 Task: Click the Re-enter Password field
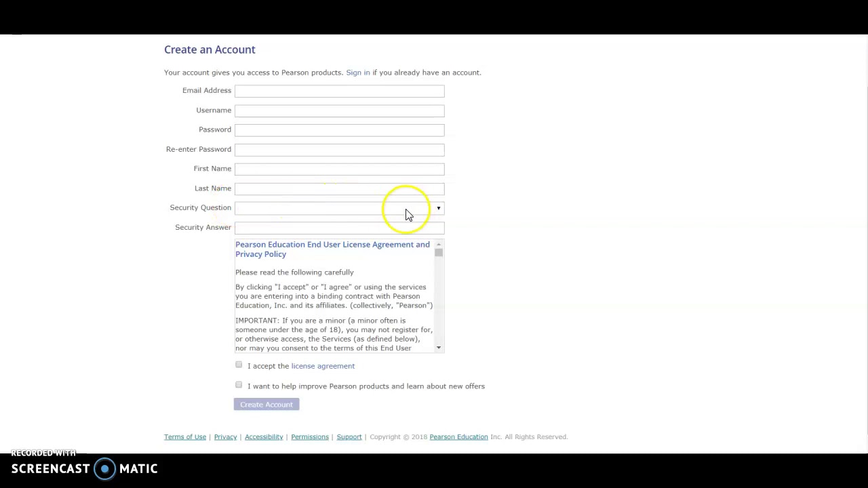[x=339, y=150]
